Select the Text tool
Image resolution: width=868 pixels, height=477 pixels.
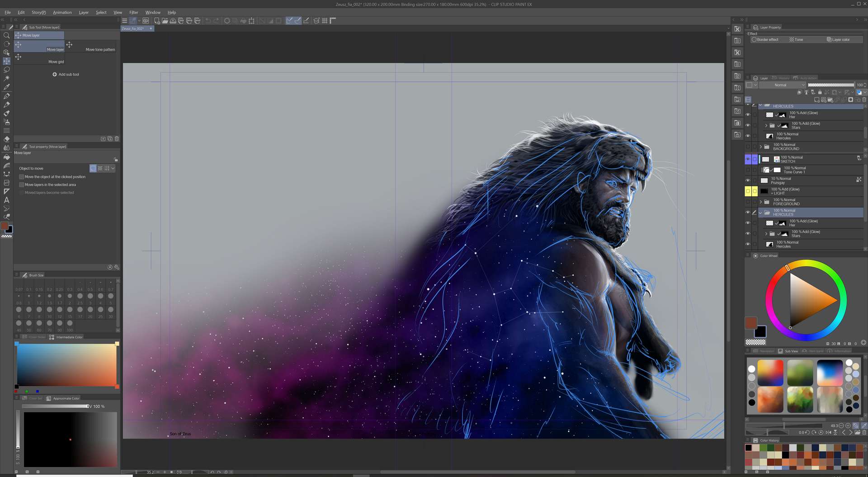(x=6, y=200)
